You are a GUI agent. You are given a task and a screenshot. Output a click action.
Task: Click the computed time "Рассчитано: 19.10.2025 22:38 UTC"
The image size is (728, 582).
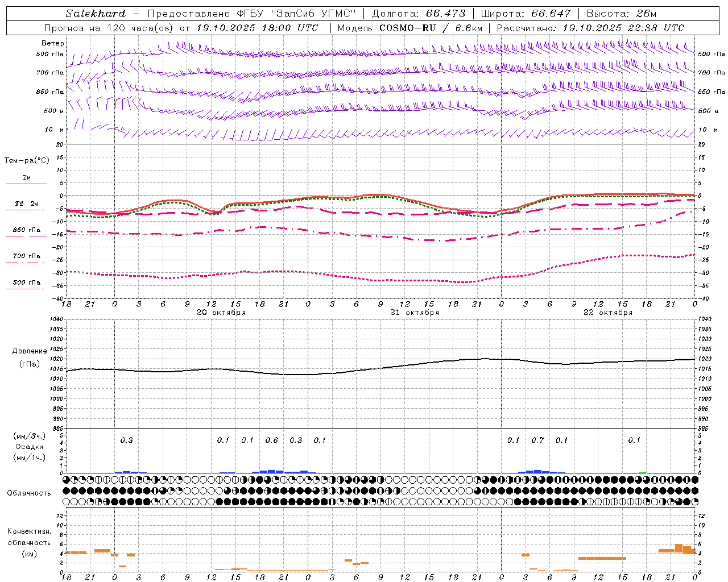pos(590,28)
